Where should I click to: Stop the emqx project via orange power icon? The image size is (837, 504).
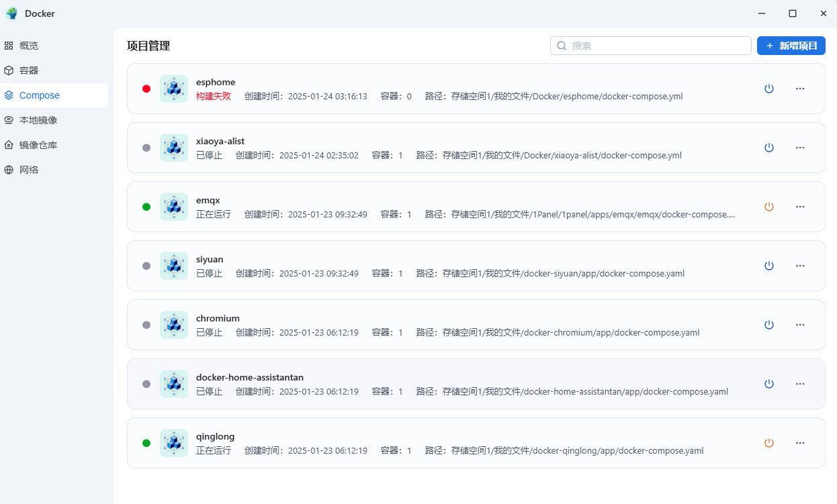(x=769, y=207)
